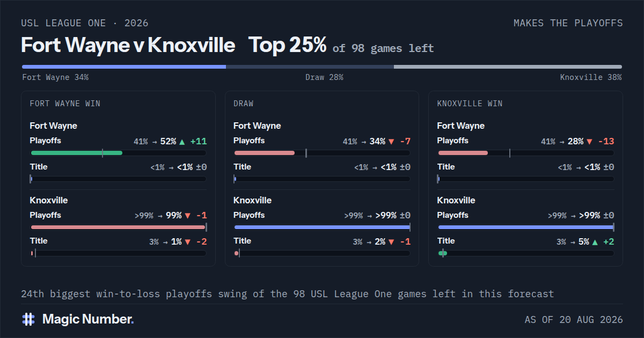Click red down arrow beside Knoxville title -2

pos(187,242)
